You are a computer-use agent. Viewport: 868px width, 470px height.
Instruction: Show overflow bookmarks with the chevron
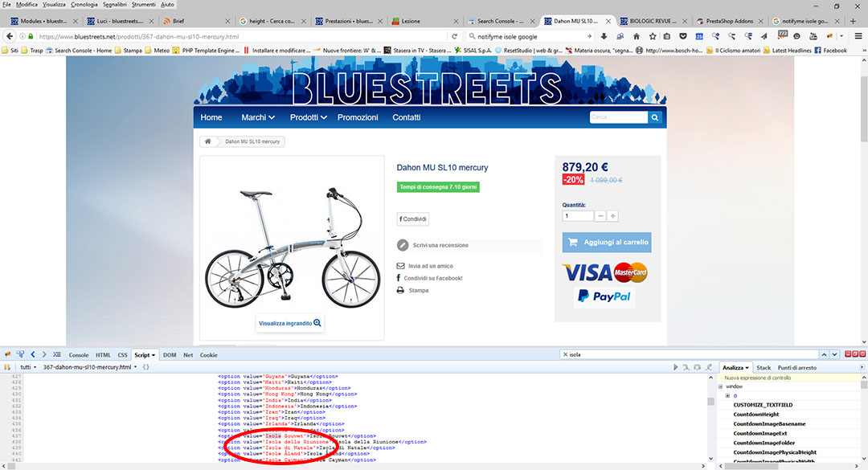[x=864, y=51]
